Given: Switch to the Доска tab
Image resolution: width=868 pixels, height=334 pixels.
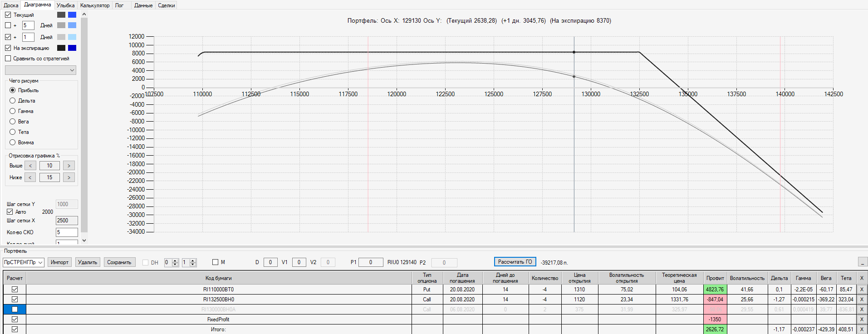Looking at the screenshot, I should click(x=11, y=5).
